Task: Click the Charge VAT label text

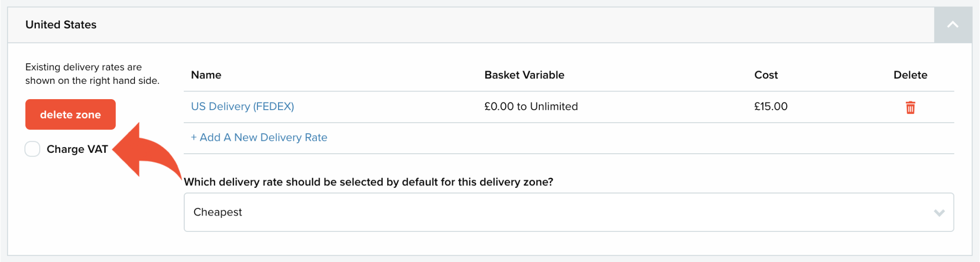Action: coord(77,149)
